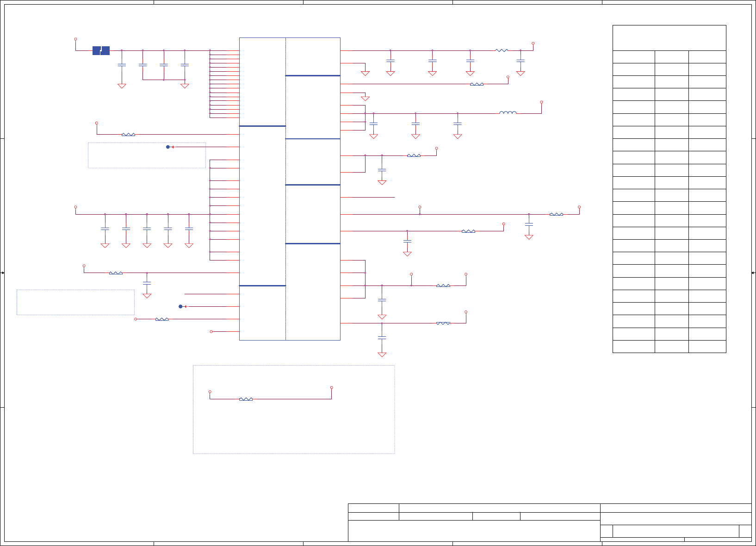The height and width of the screenshot is (546, 756).
Task: Select the resistor in series with the inductor-free top rail
Action: 502,50
